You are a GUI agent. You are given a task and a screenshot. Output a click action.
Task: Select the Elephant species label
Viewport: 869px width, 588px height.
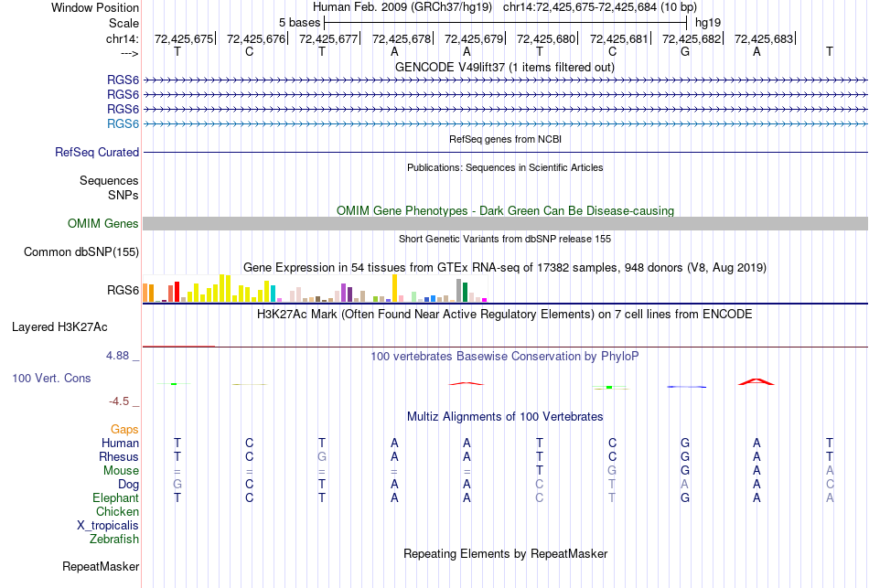(115, 497)
